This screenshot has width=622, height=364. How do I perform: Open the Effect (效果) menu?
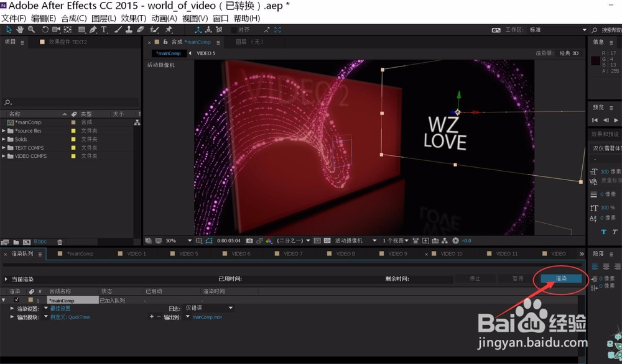click(134, 18)
